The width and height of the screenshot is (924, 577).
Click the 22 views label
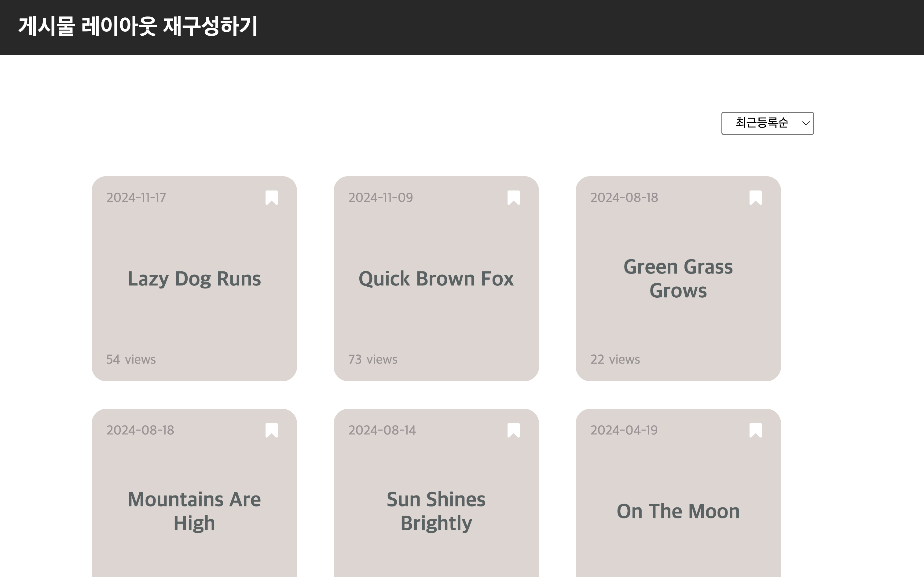[615, 360]
